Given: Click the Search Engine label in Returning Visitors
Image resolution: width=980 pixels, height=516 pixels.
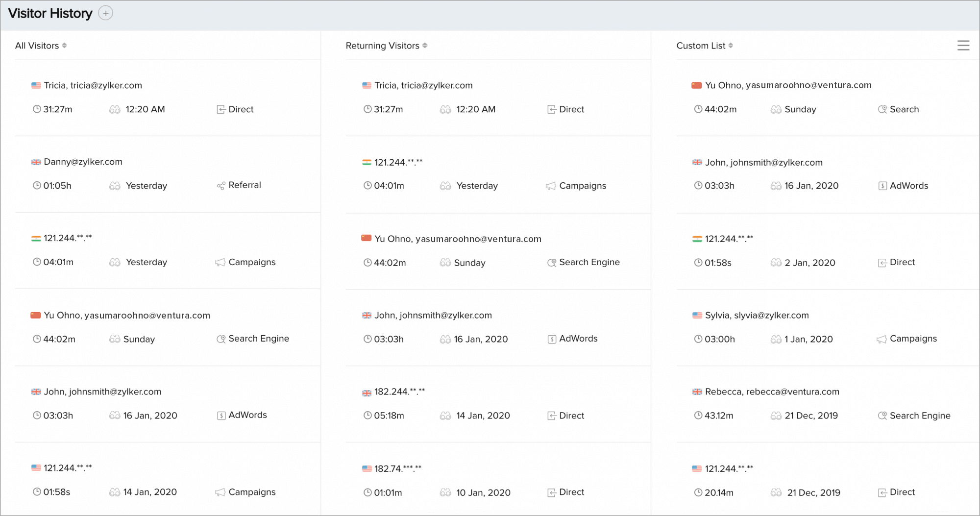Looking at the screenshot, I should point(589,262).
